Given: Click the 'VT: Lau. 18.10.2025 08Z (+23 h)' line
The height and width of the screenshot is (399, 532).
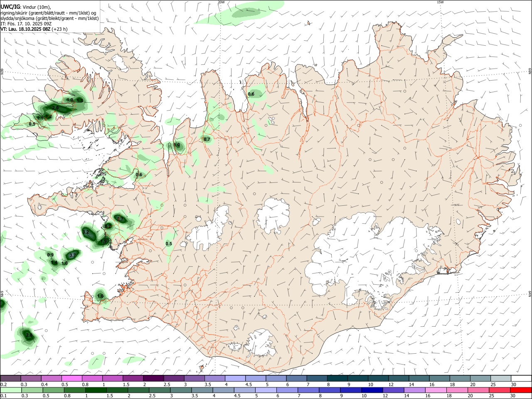Looking at the screenshot, I should pyautogui.click(x=34, y=29).
